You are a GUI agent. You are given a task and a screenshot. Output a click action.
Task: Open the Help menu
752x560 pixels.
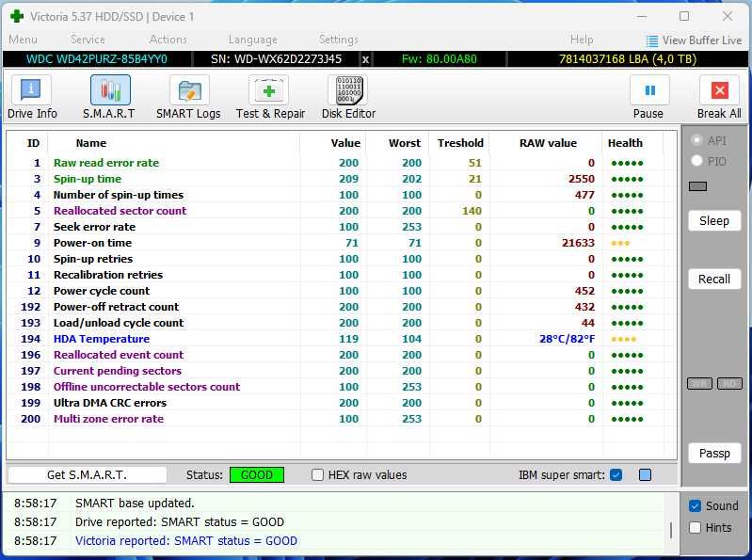pos(582,40)
